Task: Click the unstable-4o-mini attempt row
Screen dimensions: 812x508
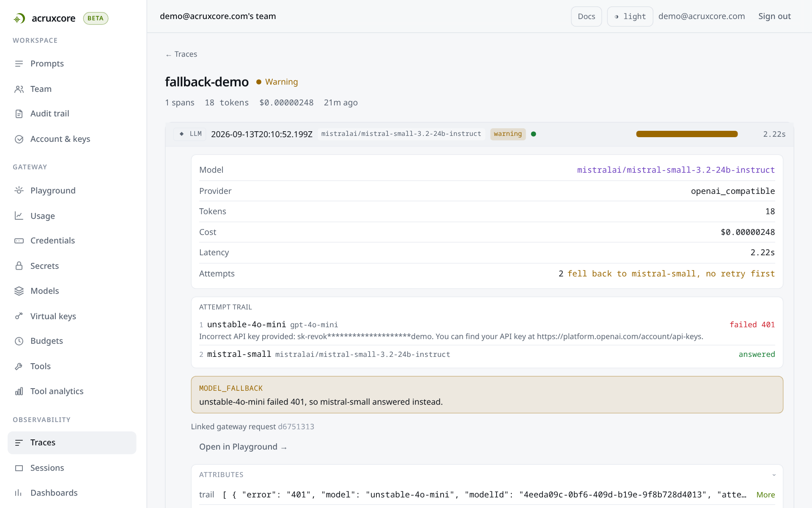Action: coord(487,330)
